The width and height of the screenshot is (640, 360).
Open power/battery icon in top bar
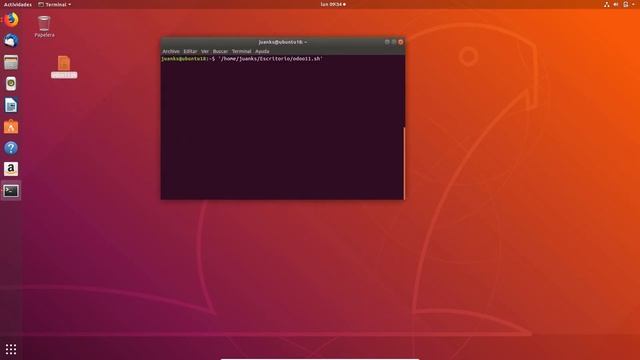(626, 4)
